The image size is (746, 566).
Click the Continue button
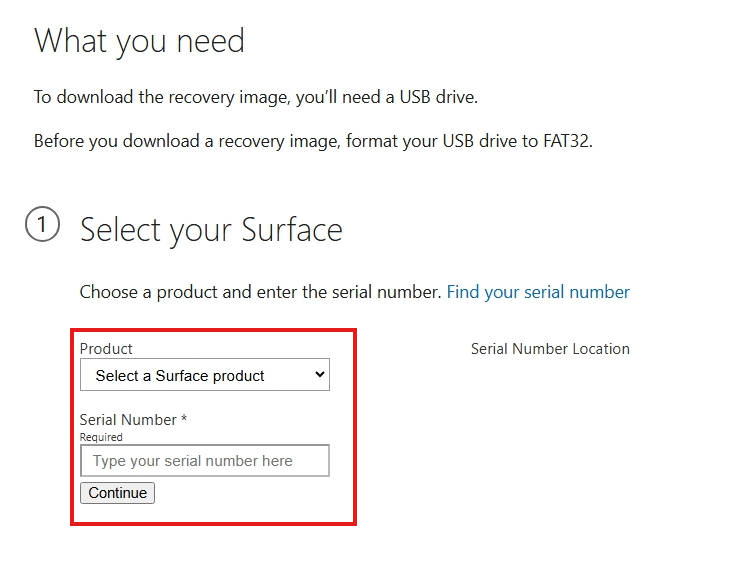coord(118,493)
